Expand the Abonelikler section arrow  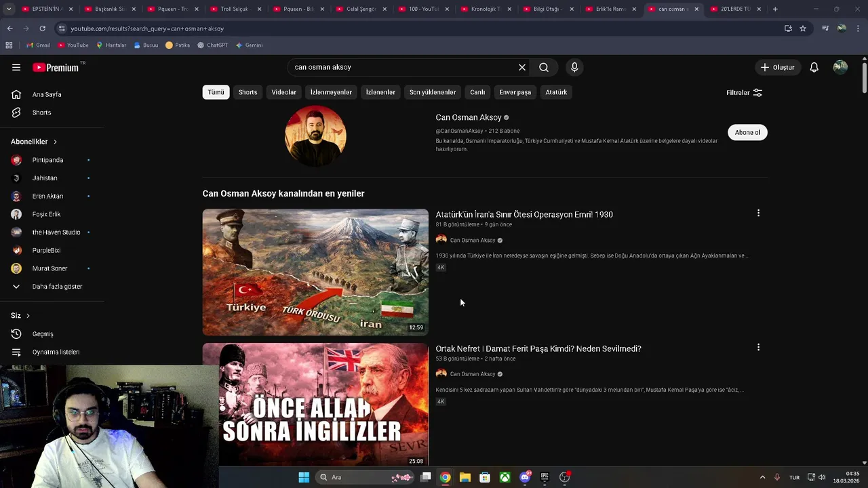[x=55, y=142]
